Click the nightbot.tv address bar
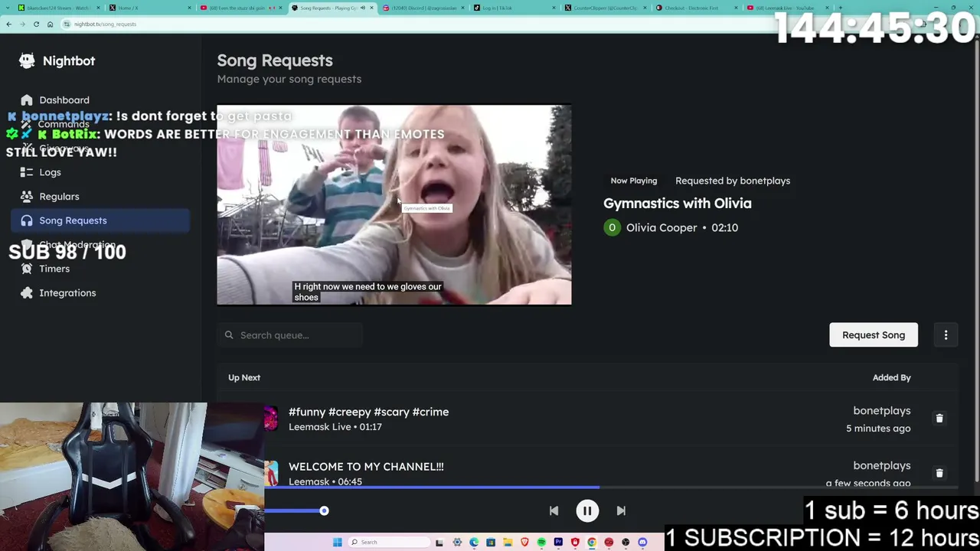Viewport: 980px width, 551px height. pyautogui.click(x=413, y=24)
